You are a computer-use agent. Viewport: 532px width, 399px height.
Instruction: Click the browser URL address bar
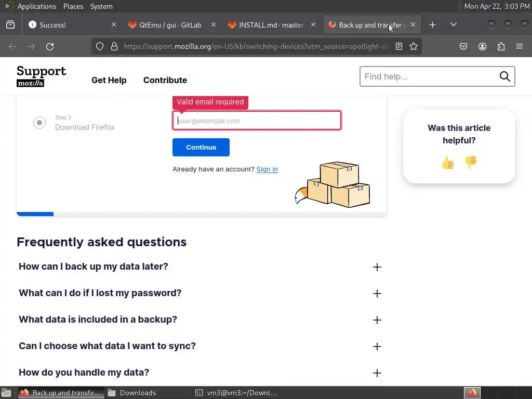pos(255,46)
